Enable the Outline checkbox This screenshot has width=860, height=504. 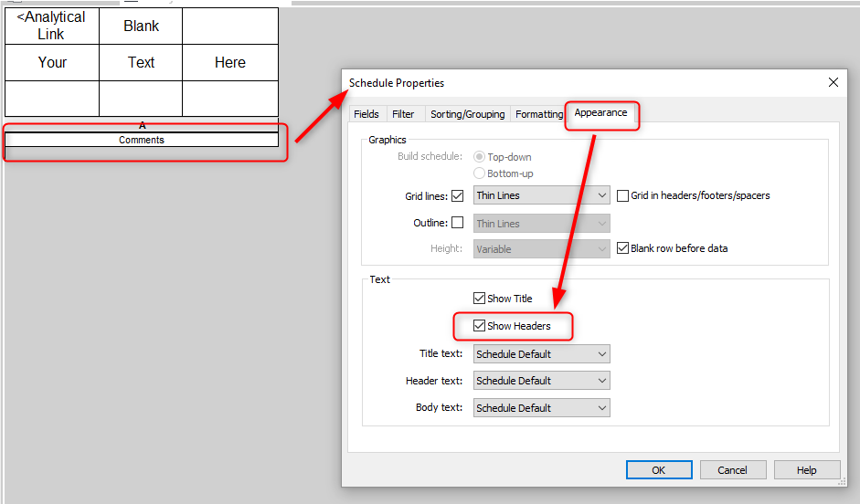coord(458,223)
